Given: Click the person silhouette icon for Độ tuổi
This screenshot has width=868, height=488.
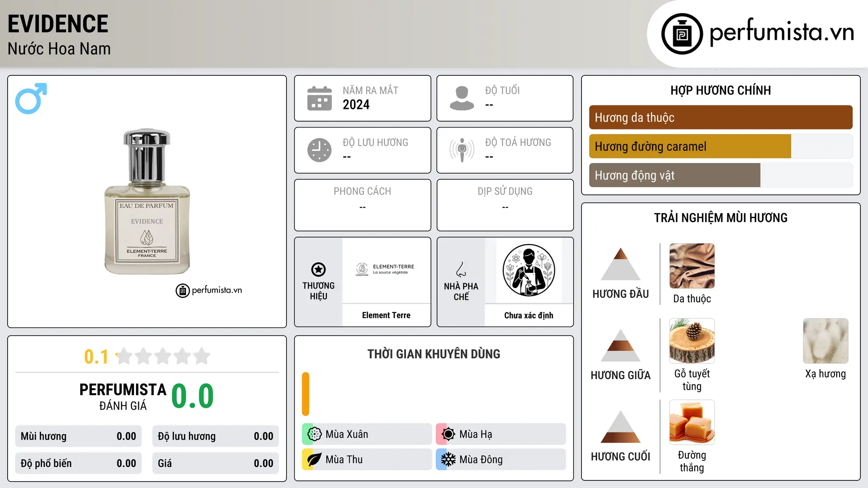Looking at the screenshot, I should (462, 98).
